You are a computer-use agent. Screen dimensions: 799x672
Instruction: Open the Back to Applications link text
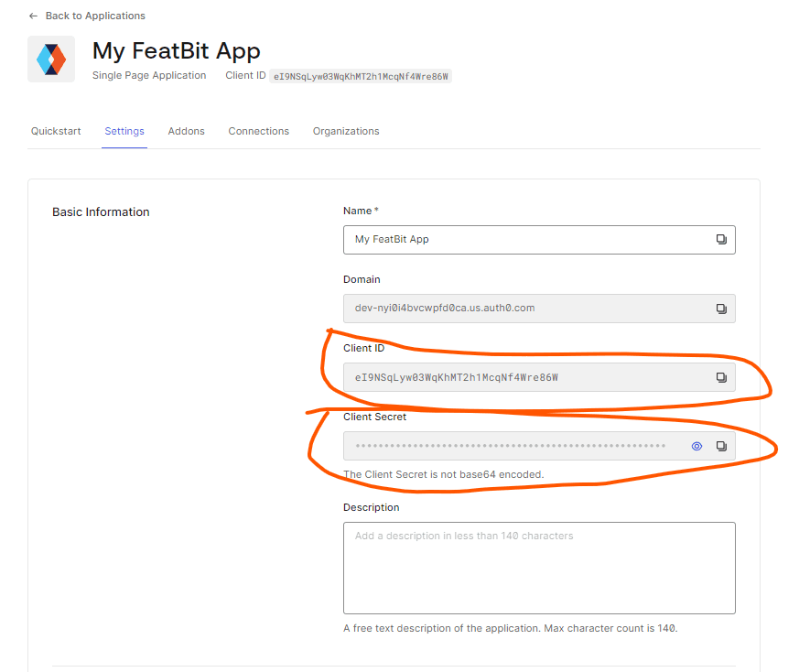click(x=95, y=16)
